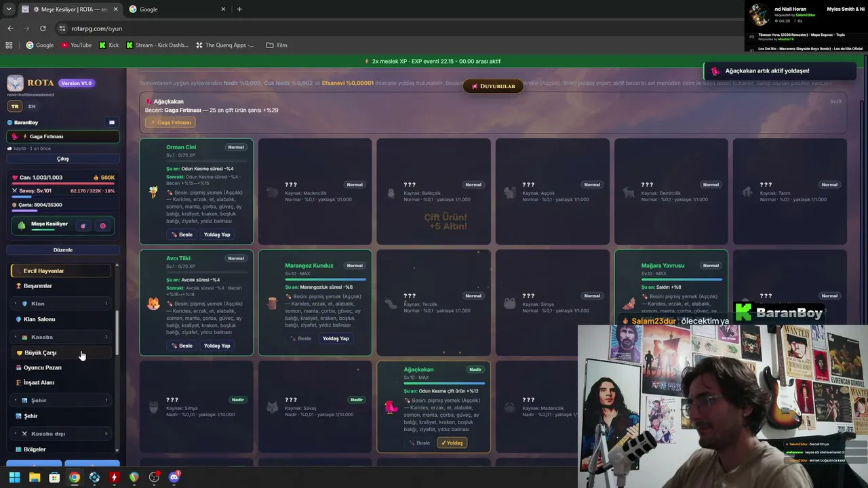Click the unknown Madencilik pet silhouette
The image size is (868, 488).
tap(272, 192)
